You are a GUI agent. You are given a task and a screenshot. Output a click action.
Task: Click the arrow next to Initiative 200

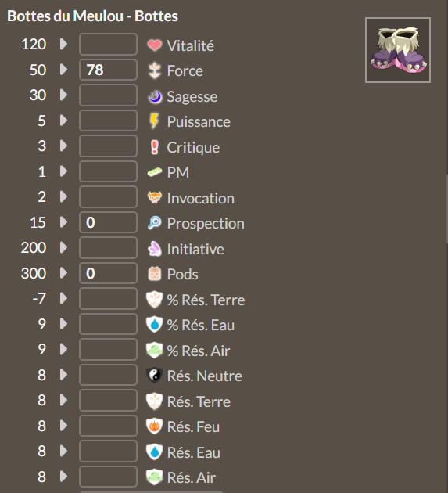(64, 247)
